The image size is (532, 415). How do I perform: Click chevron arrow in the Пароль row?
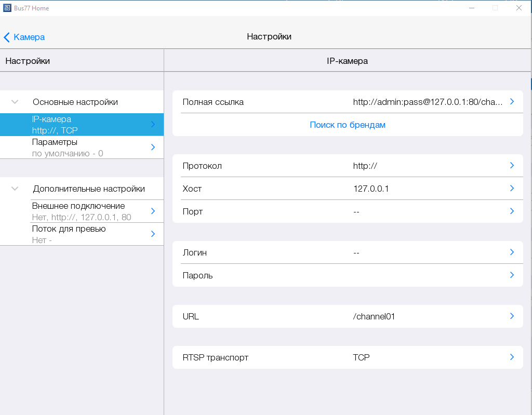512,275
